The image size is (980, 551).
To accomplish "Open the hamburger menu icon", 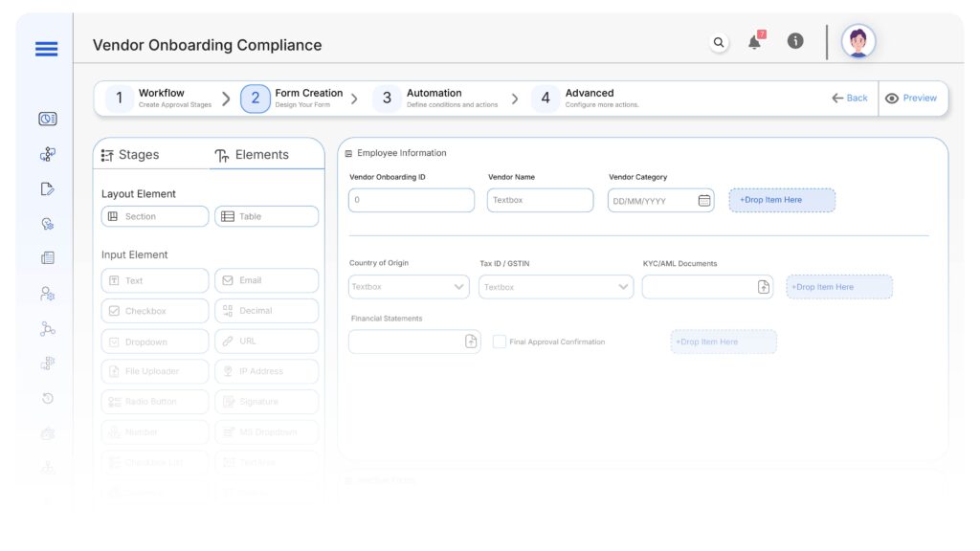I will [x=46, y=49].
